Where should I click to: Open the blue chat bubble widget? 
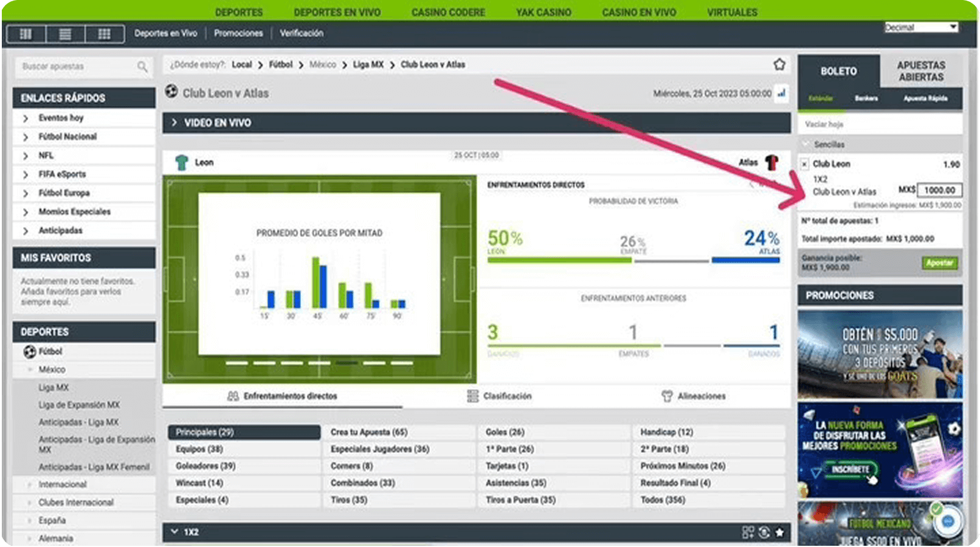948,521
